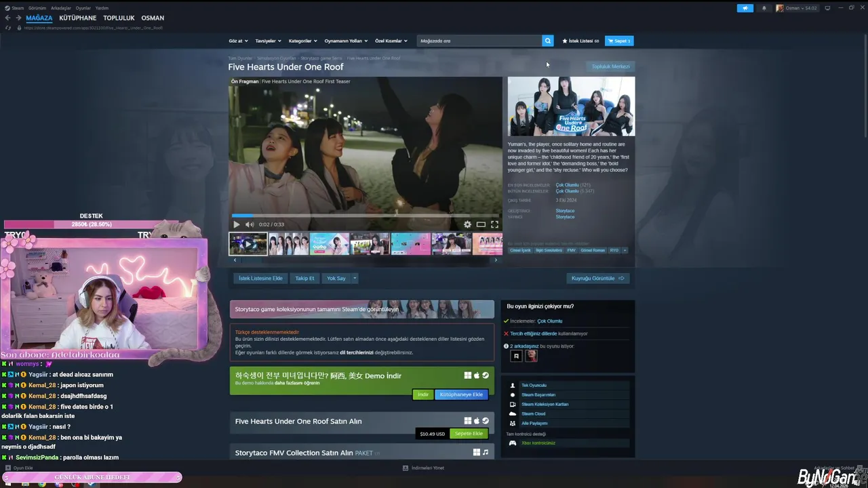Switch to the MAĞAZA tab
This screenshot has height=488, width=868.
39,18
